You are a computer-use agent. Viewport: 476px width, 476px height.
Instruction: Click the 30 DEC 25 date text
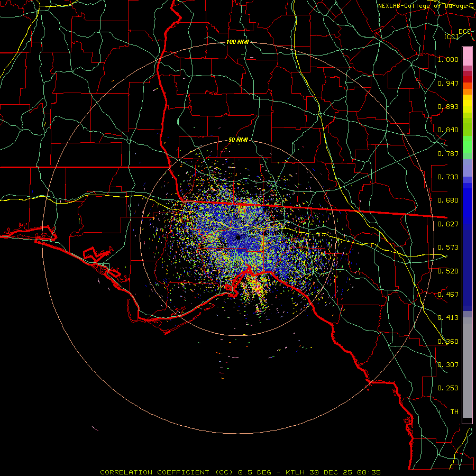[331, 472]
